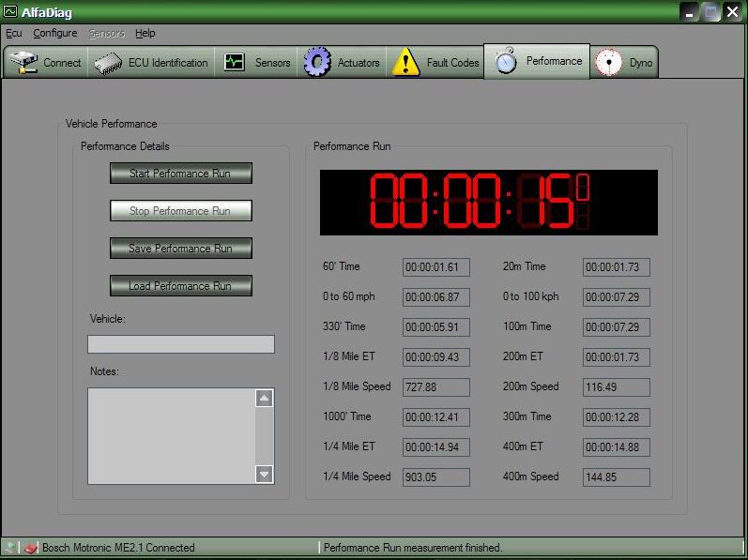
Task: Select the 0 to 60 mph time field
Action: click(435, 297)
